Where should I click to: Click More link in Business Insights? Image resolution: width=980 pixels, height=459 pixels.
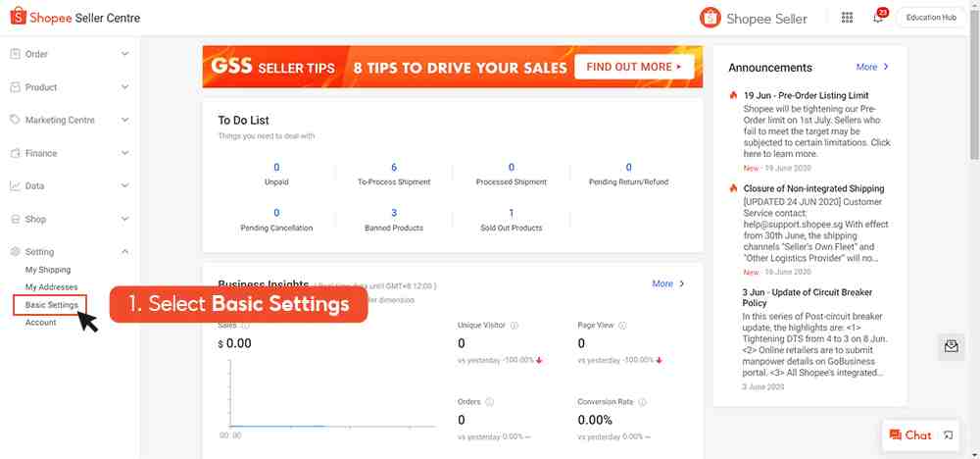(x=668, y=283)
